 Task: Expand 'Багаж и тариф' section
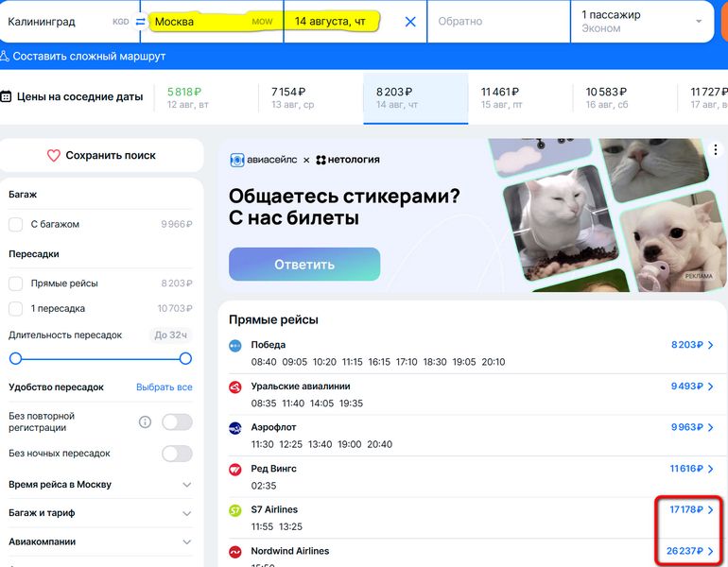tap(100, 513)
